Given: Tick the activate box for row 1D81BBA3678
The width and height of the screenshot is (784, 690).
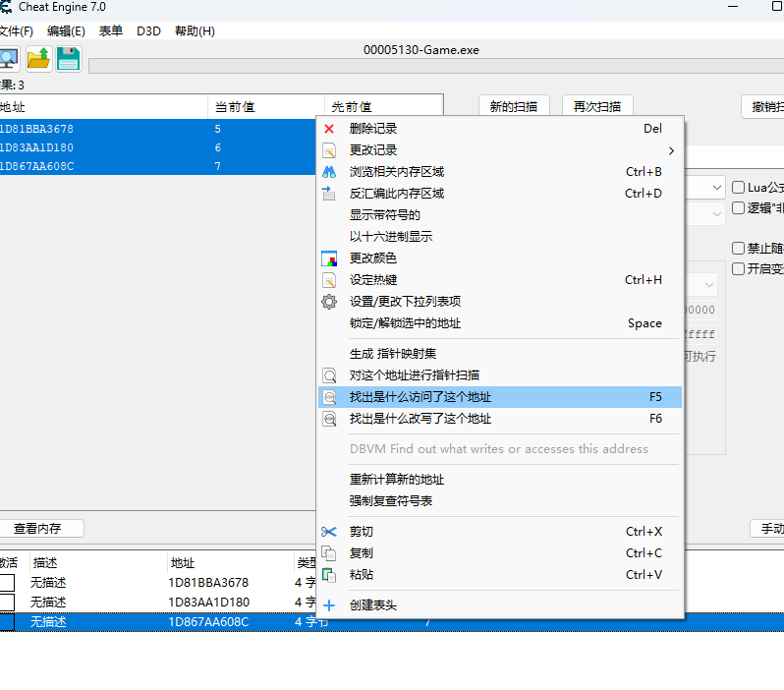Looking at the screenshot, I should (7, 583).
